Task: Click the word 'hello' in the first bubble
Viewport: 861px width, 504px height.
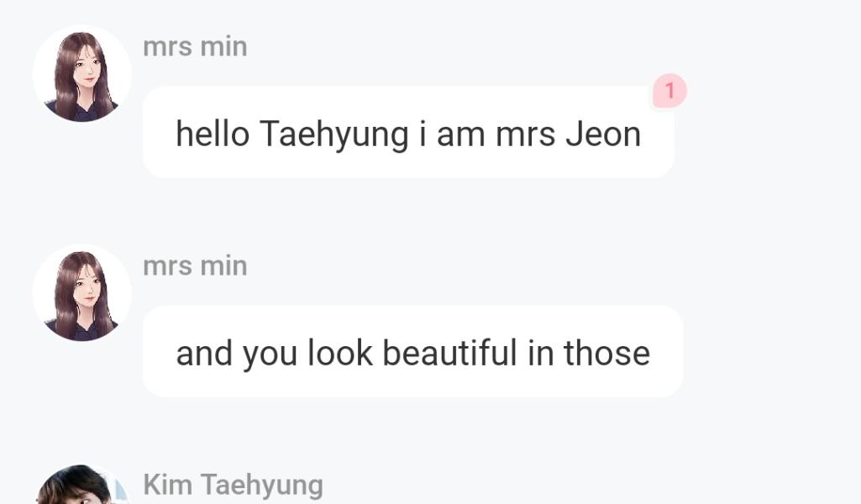Action: (213, 134)
